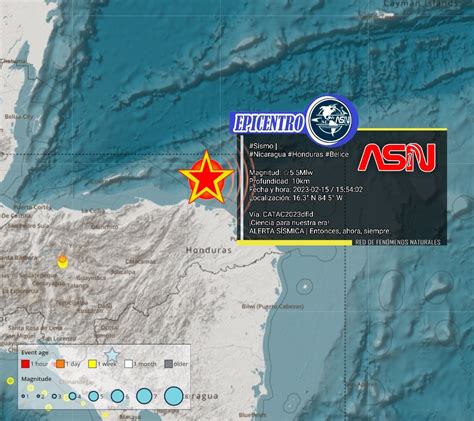Click the EPICENTRO banner
This screenshot has height=421, width=474.
(x=268, y=122)
